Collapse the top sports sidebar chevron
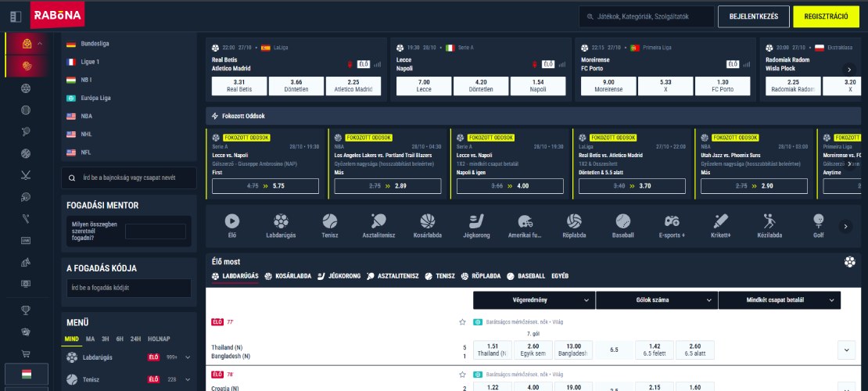 click(40, 44)
